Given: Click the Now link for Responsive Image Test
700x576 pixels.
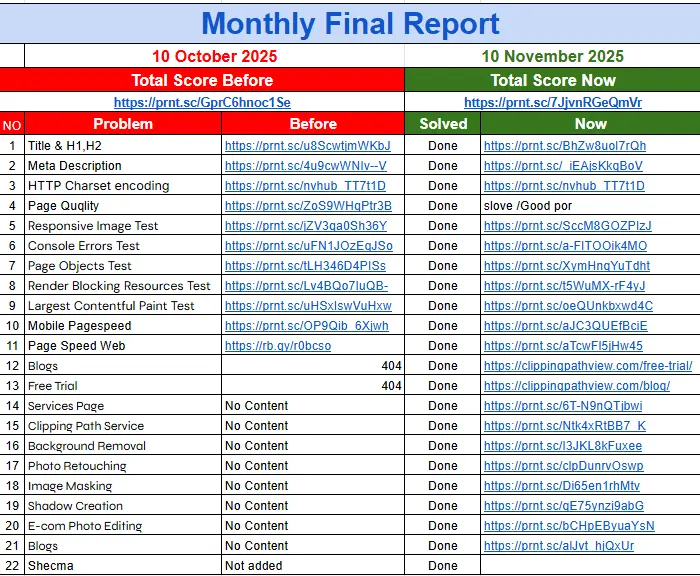Looking at the screenshot, I should pos(567,226).
